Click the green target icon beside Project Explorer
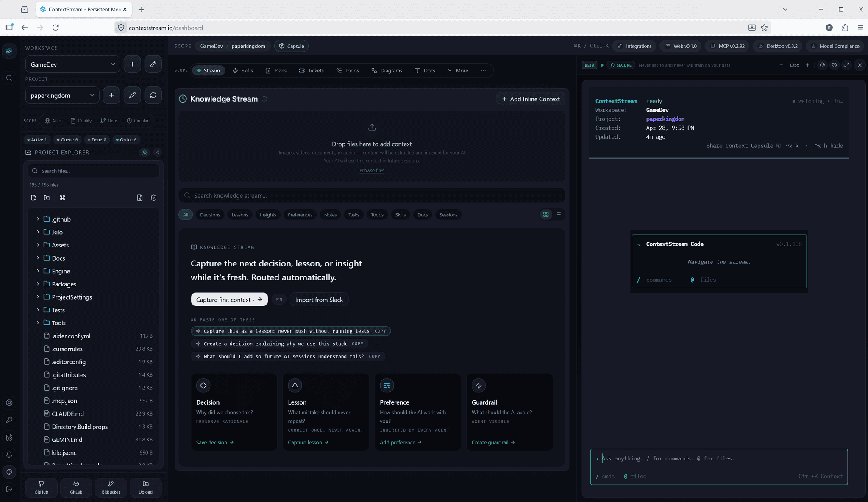Image resolution: width=868 pixels, height=502 pixels. [145, 153]
